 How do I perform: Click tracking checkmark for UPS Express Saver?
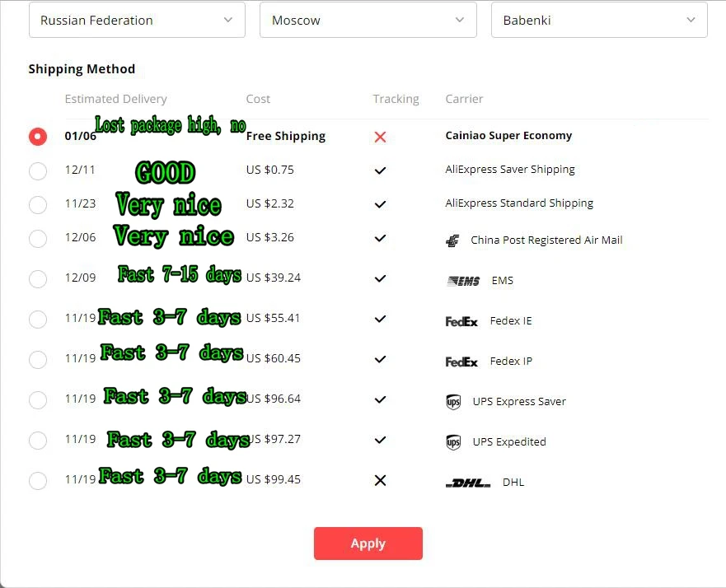[x=380, y=399]
